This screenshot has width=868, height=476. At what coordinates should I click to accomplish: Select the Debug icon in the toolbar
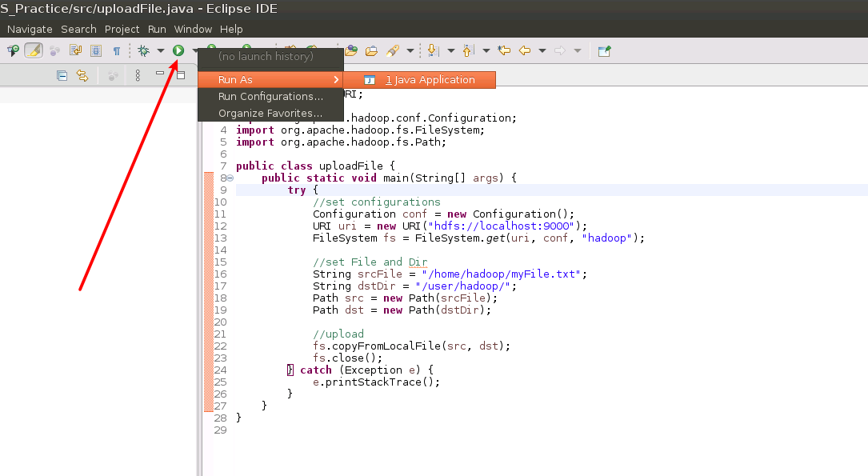(142, 50)
